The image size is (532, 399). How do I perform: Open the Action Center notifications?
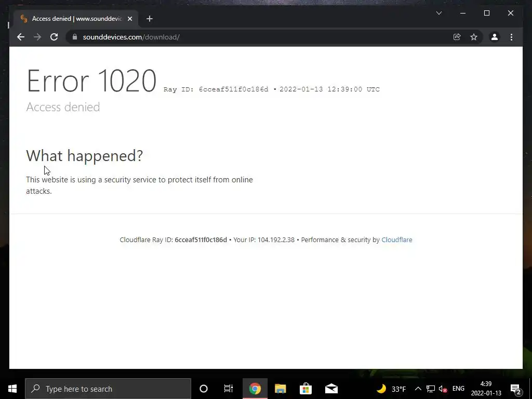515,389
